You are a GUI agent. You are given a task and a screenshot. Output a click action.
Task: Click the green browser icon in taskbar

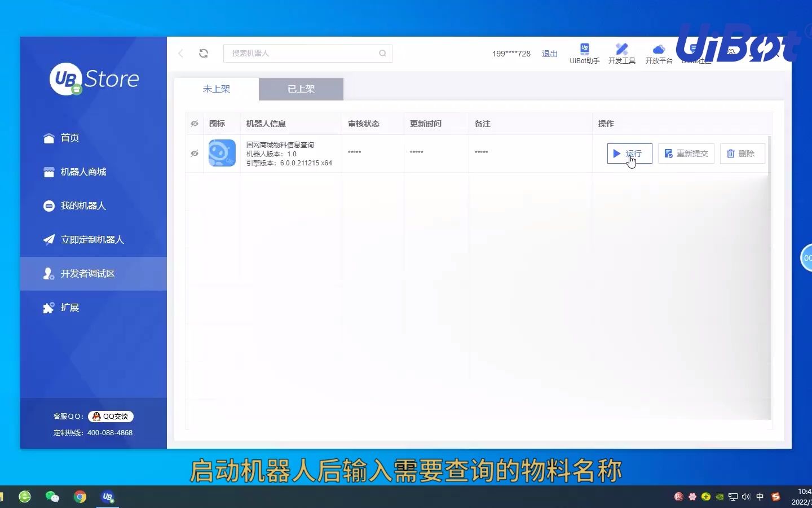(25, 497)
